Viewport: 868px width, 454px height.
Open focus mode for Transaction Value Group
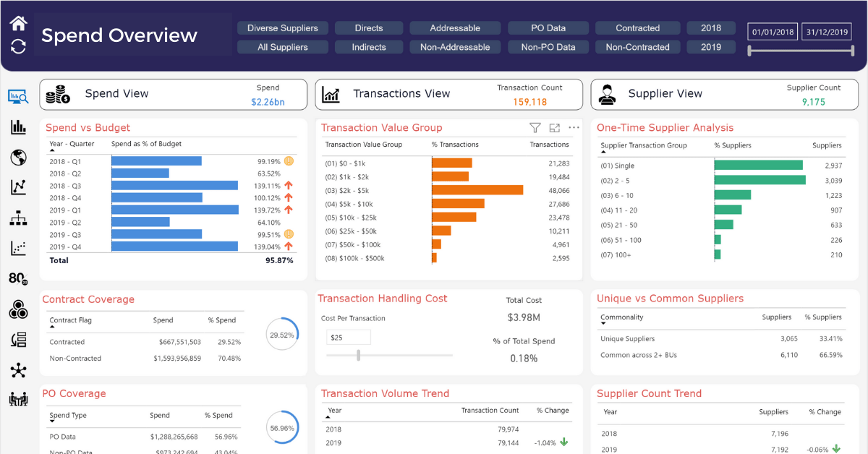pos(554,127)
